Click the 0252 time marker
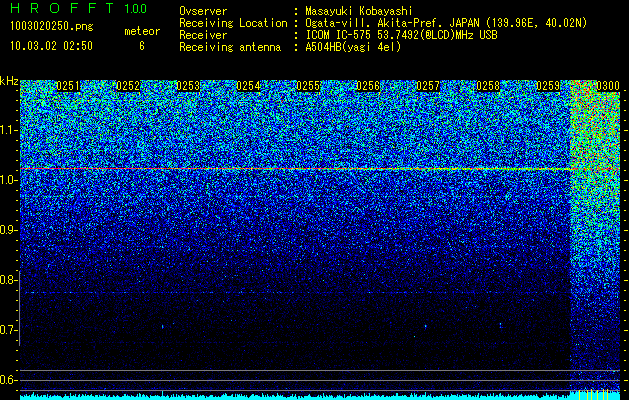This screenshot has width=629, height=400. tap(128, 86)
